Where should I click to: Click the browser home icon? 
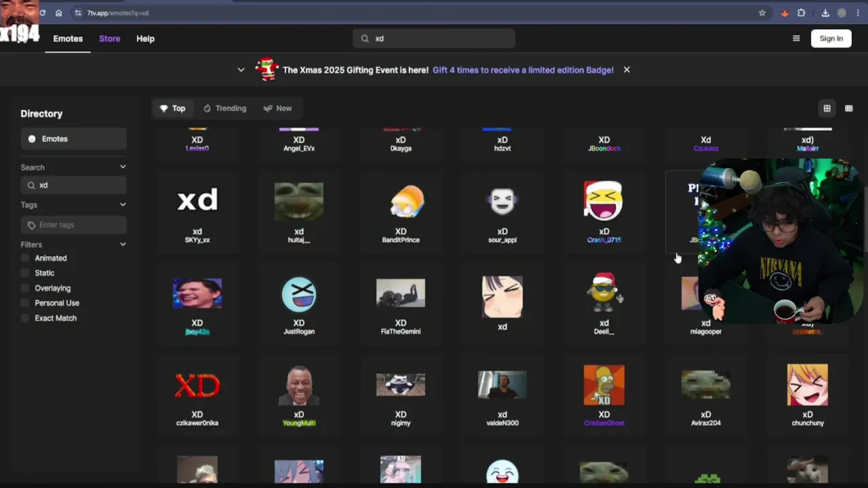pyautogui.click(x=58, y=13)
